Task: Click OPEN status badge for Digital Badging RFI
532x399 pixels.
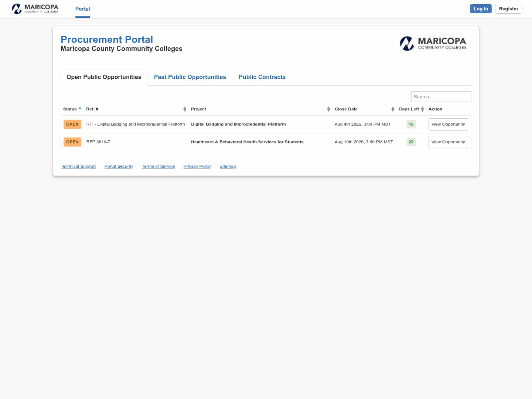Action: (x=72, y=124)
